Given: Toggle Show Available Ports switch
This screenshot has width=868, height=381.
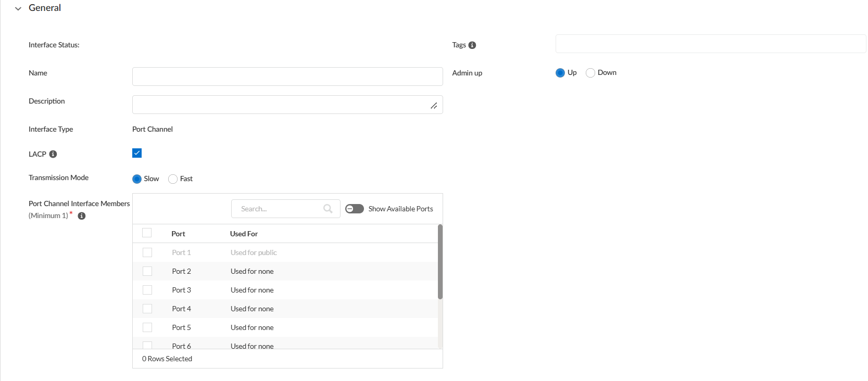Looking at the screenshot, I should click(355, 209).
